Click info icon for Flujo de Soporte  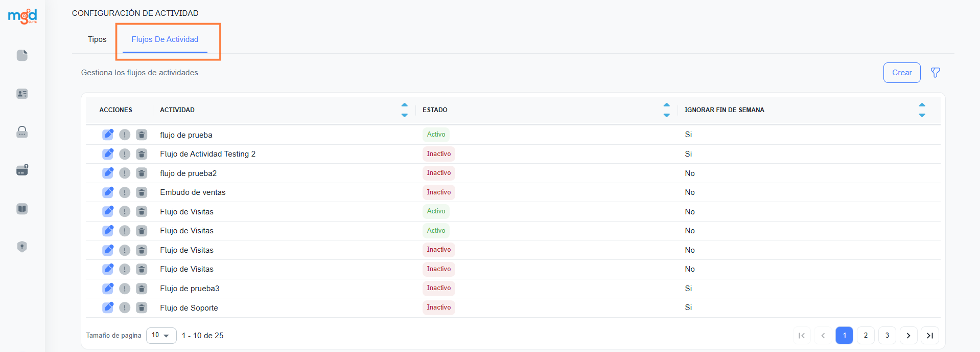pyautogui.click(x=125, y=307)
